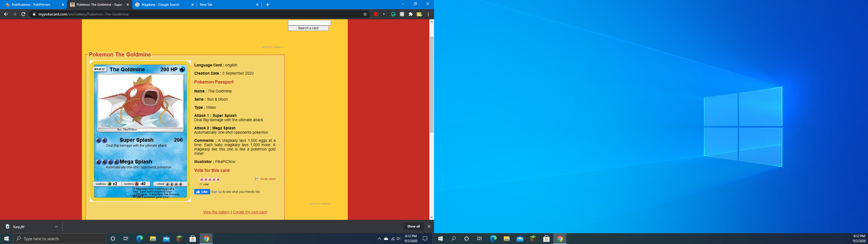Open Cortana on the left taskbar

113,239
